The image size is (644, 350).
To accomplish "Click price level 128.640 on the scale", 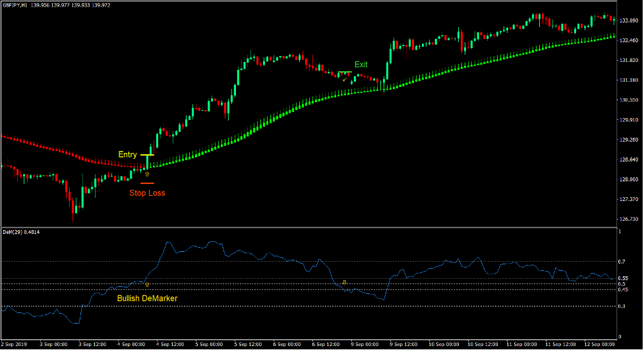I will click(629, 160).
